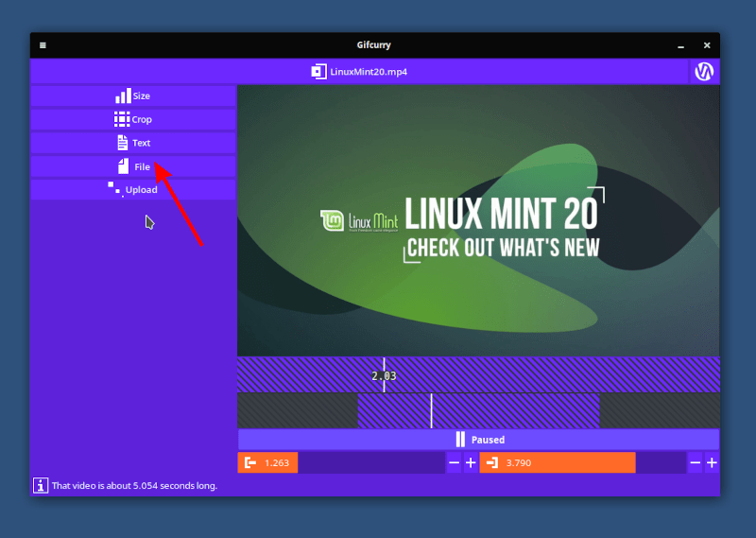Expand the Upload section
This screenshot has width=756, height=538.
coord(133,190)
